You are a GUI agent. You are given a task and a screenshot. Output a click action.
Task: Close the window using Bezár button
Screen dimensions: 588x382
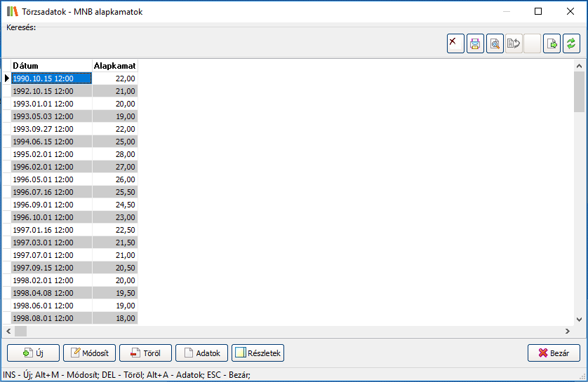click(554, 353)
